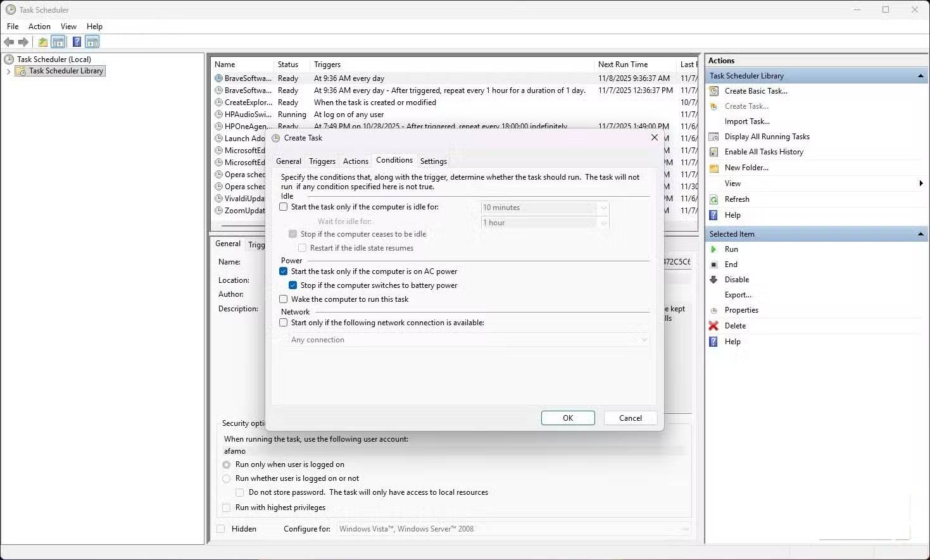Check 'Run with highest privileges' box
Screen dimensions: 930x560
coord(227,507)
